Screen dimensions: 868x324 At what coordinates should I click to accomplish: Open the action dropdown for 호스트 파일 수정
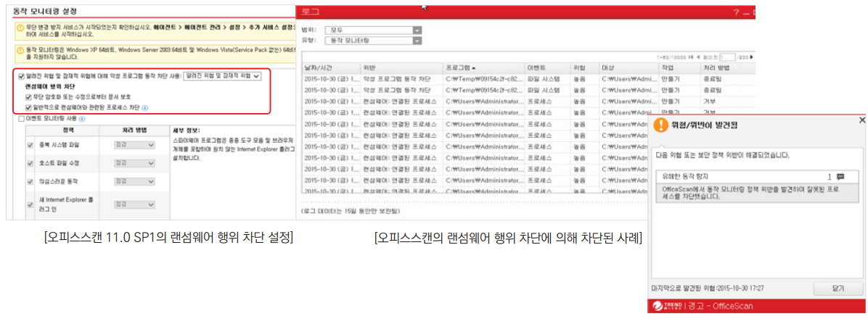[x=134, y=164]
